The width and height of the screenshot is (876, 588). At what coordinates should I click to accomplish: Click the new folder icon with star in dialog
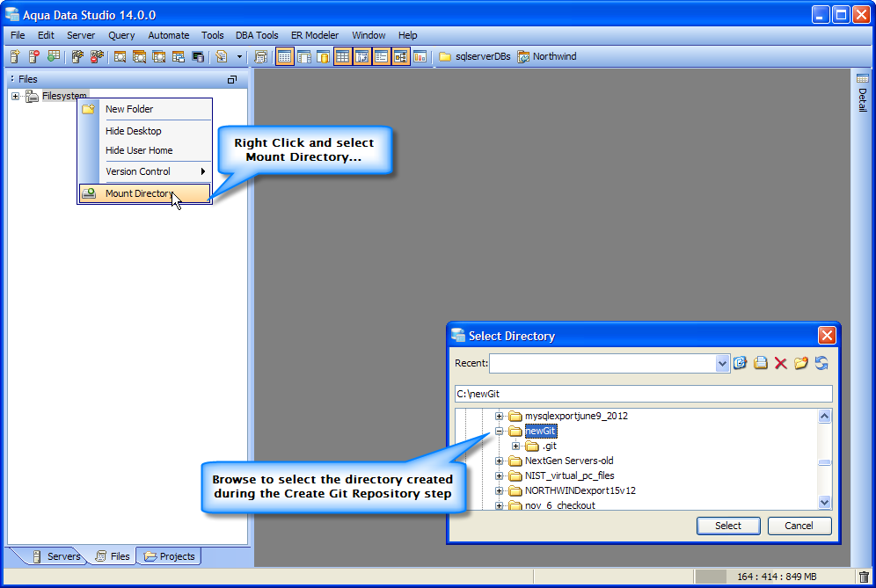[x=801, y=363]
